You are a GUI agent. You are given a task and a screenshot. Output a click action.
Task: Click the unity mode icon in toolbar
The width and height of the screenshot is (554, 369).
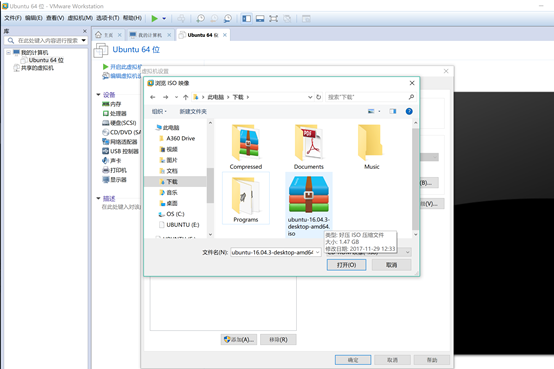pyautogui.click(x=287, y=18)
